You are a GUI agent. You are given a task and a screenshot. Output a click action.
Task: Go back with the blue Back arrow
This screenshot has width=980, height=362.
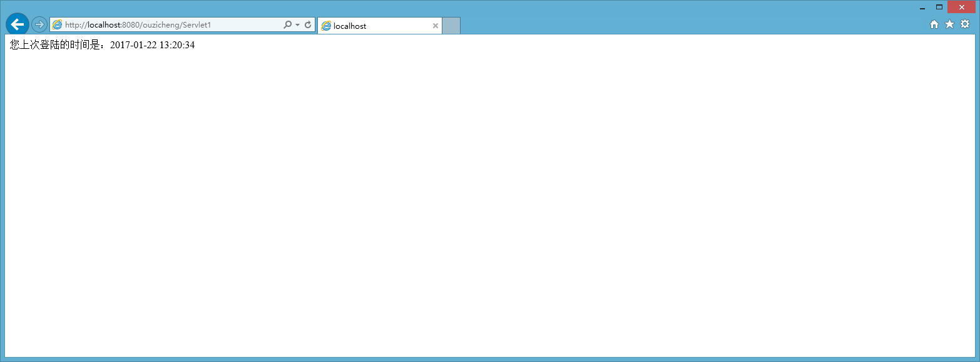click(18, 24)
